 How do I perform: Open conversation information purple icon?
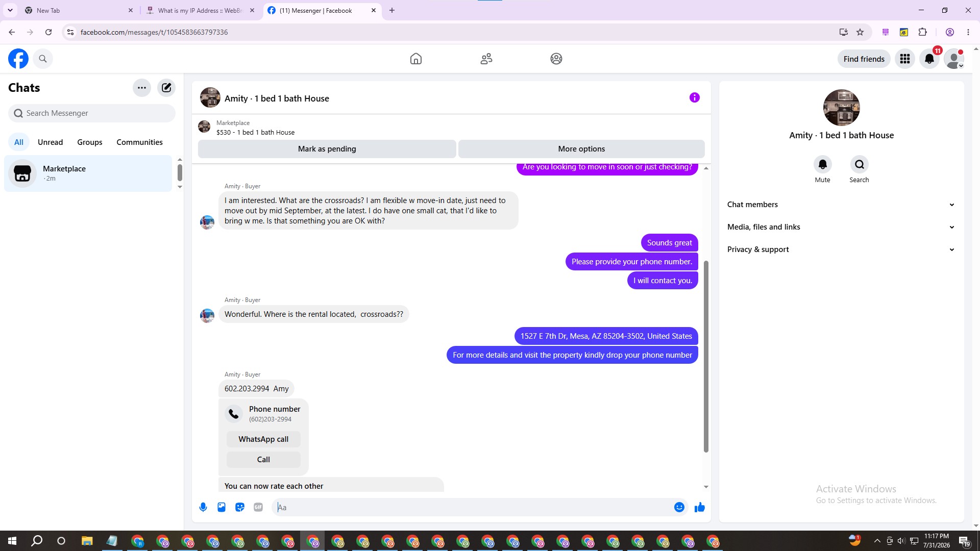(695, 97)
